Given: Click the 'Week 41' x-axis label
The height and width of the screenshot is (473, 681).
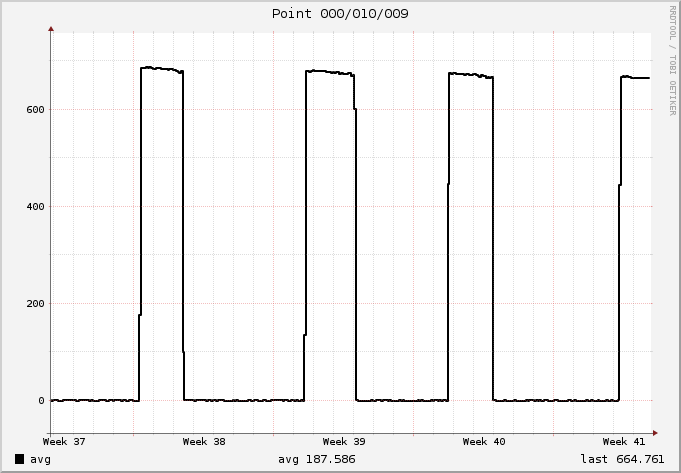Looking at the screenshot, I should coord(624,442).
